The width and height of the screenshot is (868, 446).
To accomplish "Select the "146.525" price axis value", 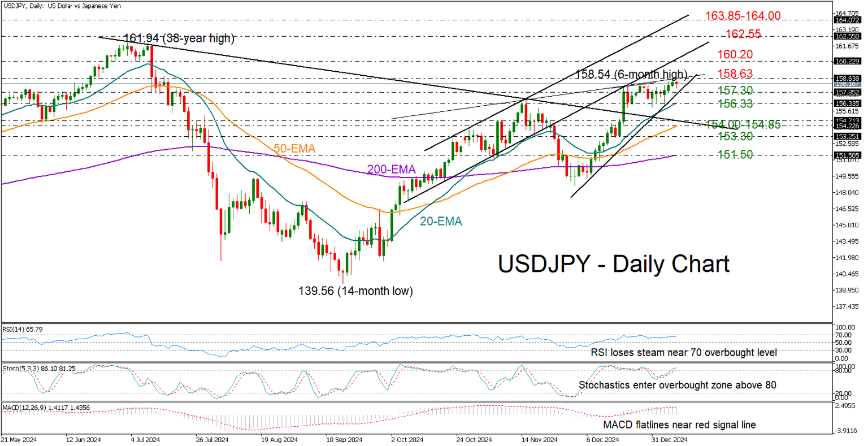I will point(847,209).
